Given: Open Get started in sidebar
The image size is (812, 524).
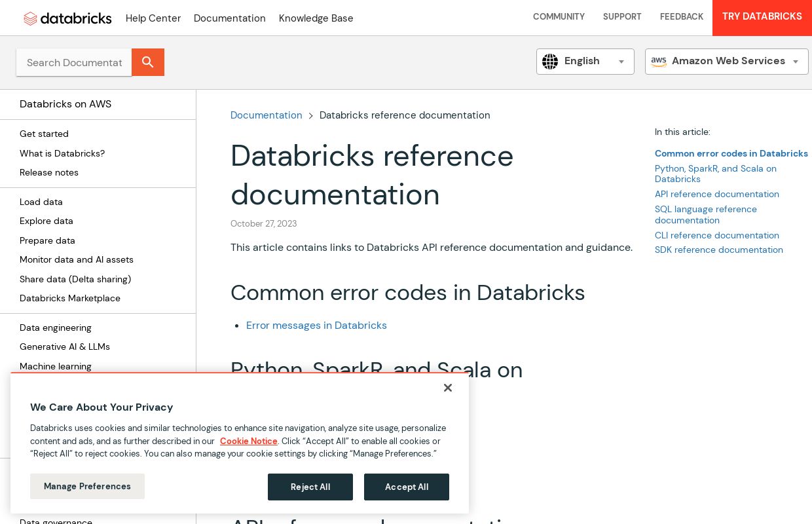Looking at the screenshot, I should (44, 134).
